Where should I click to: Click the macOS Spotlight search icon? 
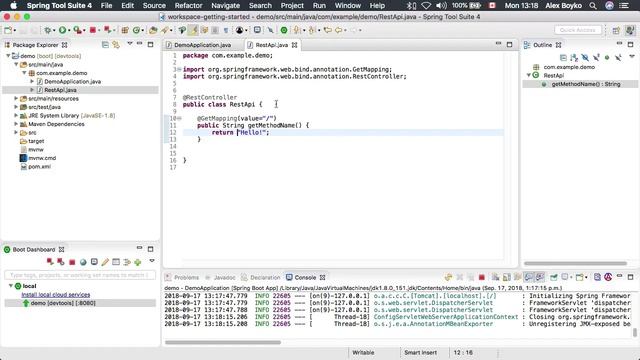tap(593, 5)
